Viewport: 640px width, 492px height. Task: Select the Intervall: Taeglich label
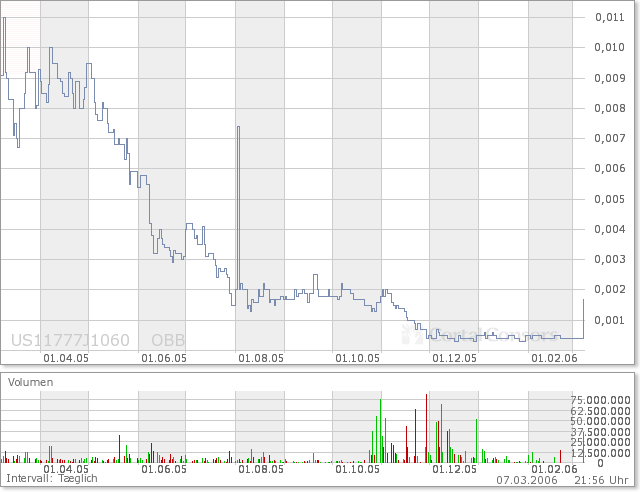[49, 480]
